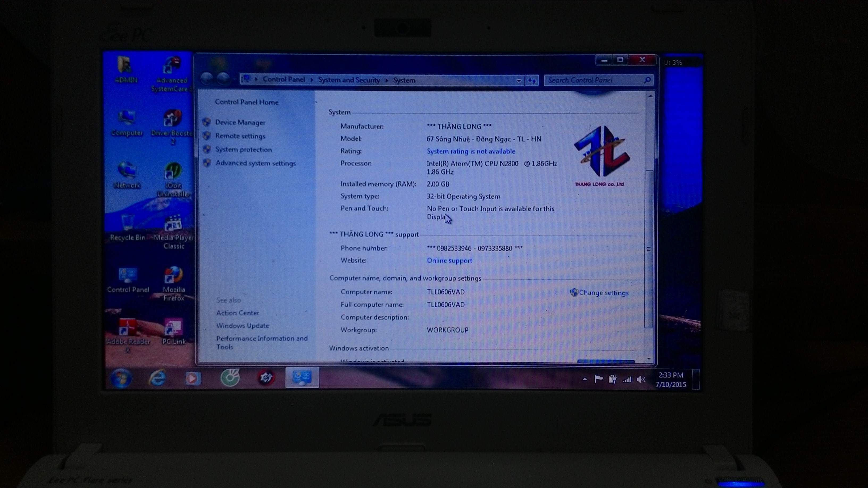Click Change settings for computer name
The width and height of the screenshot is (868, 488).
click(603, 293)
